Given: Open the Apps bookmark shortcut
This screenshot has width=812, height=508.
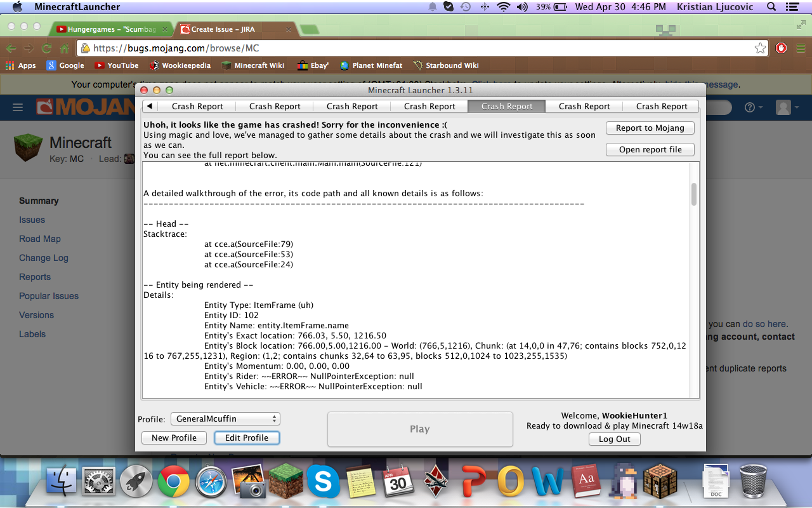Looking at the screenshot, I should [21, 65].
